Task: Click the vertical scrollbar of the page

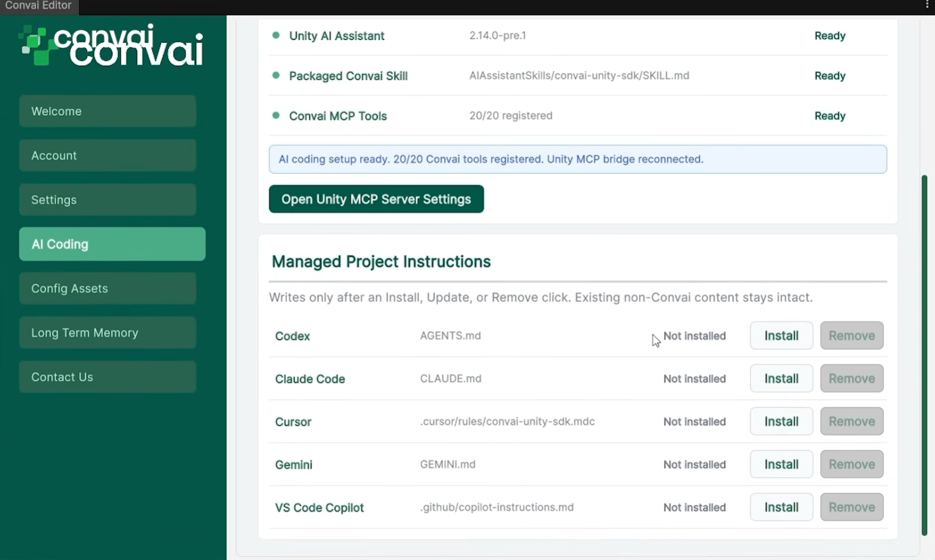Action: [x=924, y=355]
